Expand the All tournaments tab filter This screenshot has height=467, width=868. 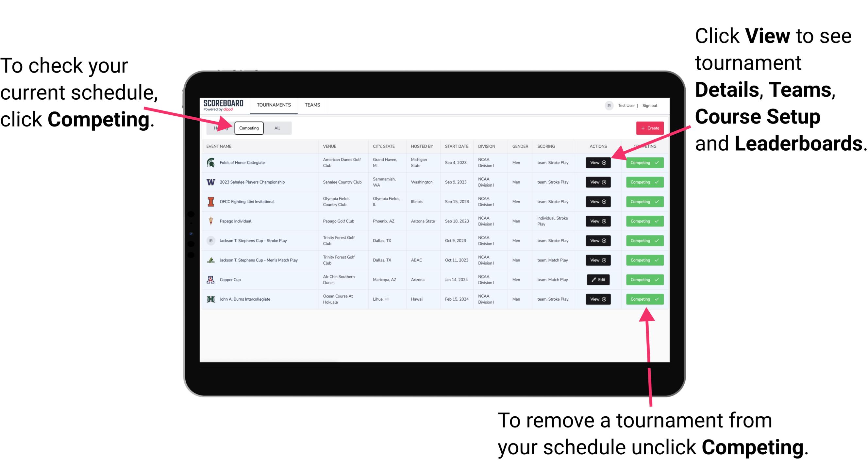tap(276, 128)
